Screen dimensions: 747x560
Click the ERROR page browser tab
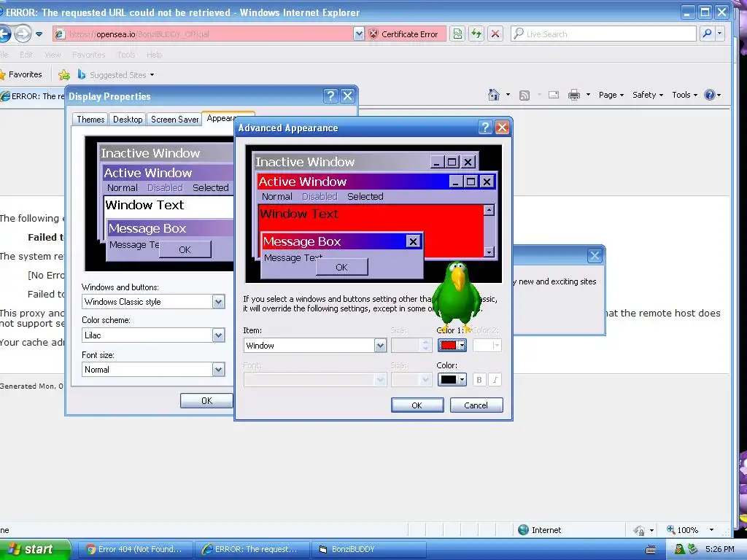(x=32, y=96)
